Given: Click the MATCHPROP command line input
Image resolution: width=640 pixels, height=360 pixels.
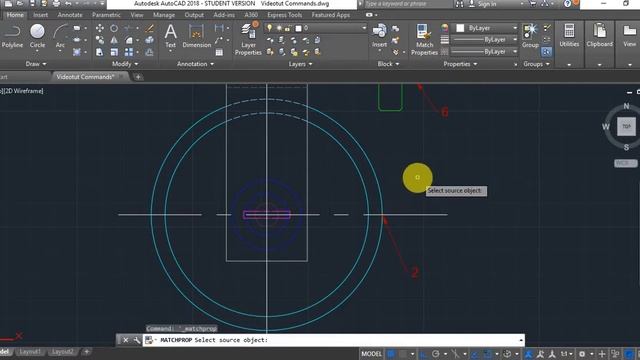Looking at the screenshot, I should point(333,340).
